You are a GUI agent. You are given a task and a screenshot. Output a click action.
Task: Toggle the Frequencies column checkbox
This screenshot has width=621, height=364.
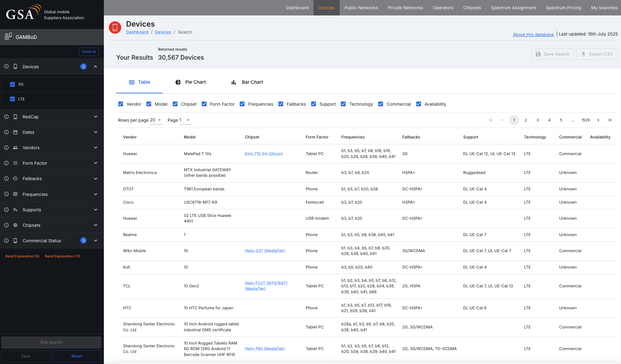click(242, 104)
